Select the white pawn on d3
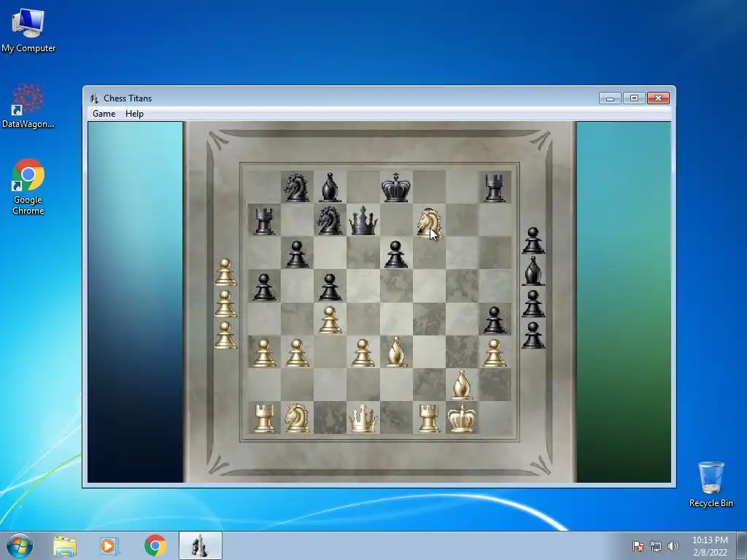Image resolution: width=747 pixels, height=560 pixels. tap(363, 353)
